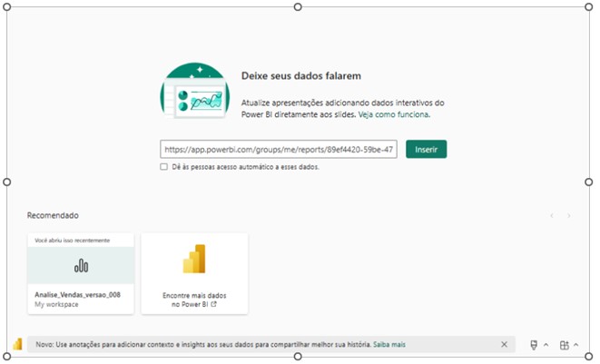
Task: Click the bar chart icon on report card
Action: (81, 265)
